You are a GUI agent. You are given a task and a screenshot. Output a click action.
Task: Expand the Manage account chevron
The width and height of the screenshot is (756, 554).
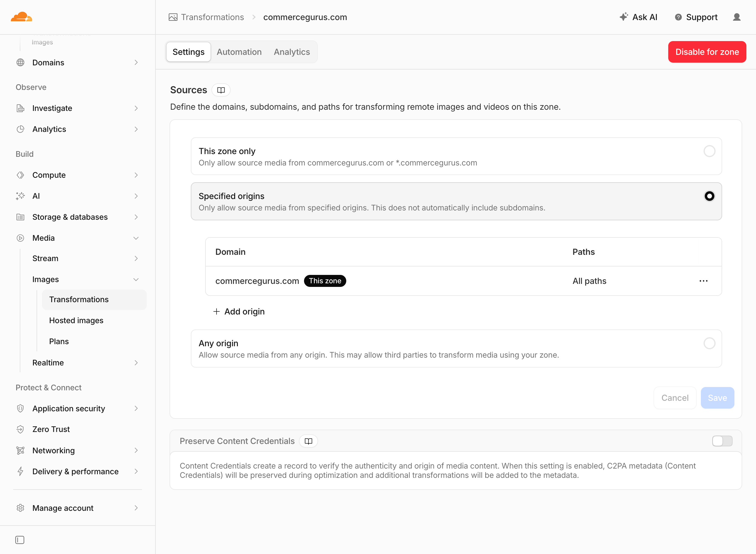click(136, 508)
